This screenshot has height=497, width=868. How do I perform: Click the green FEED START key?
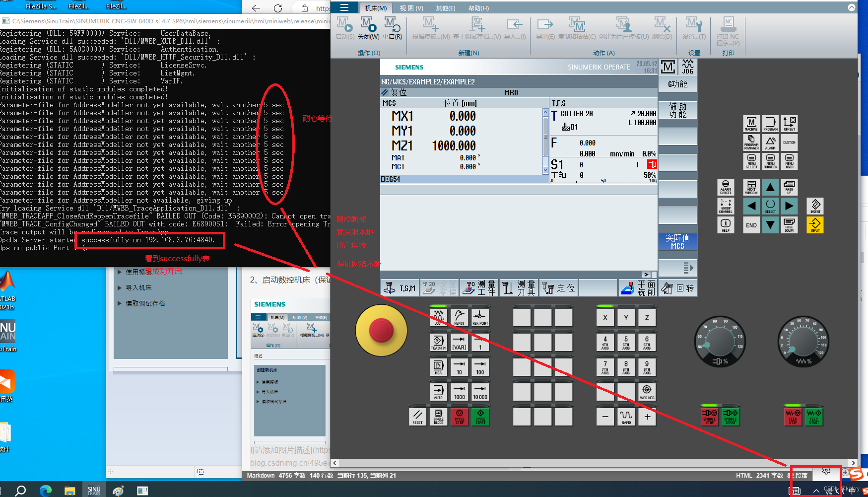tap(814, 417)
